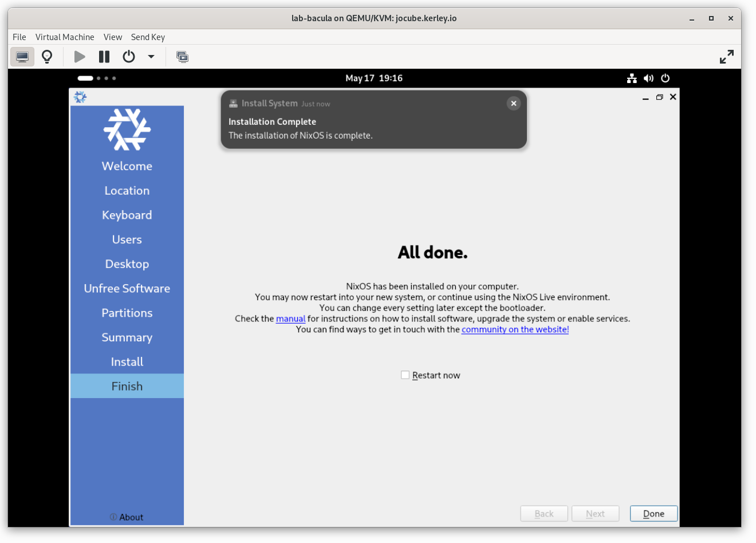Select the Users step in sidebar
This screenshot has width=756, height=543.
click(x=127, y=239)
